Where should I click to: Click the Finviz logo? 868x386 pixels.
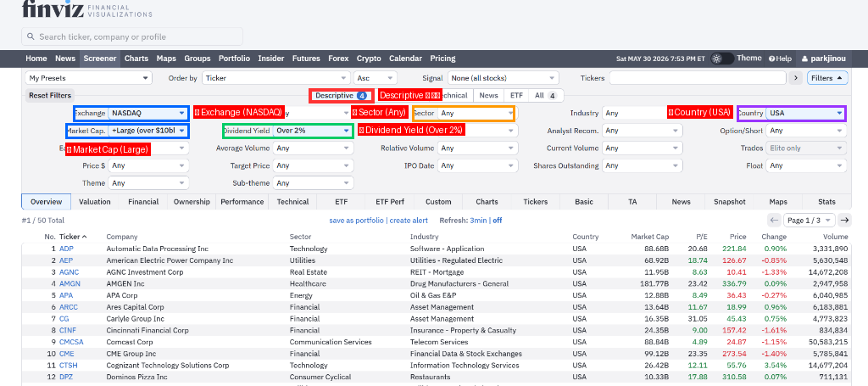click(87, 8)
